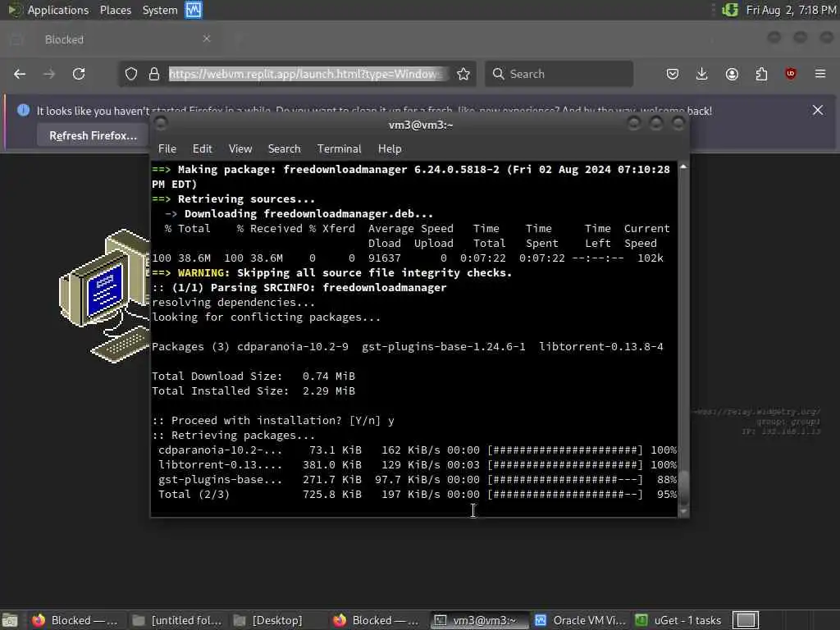The image size is (840, 630).
Task: Click the terminal scrollbar thumb
Action: coord(683,487)
